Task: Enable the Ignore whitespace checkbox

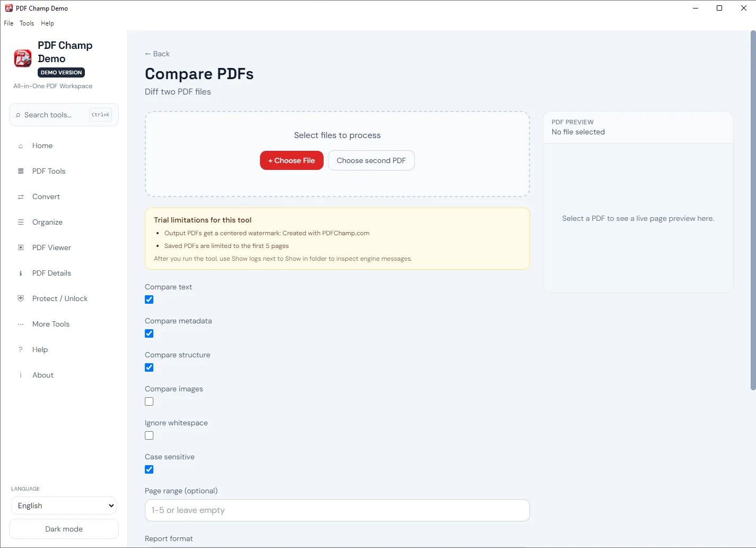Action: (x=149, y=435)
